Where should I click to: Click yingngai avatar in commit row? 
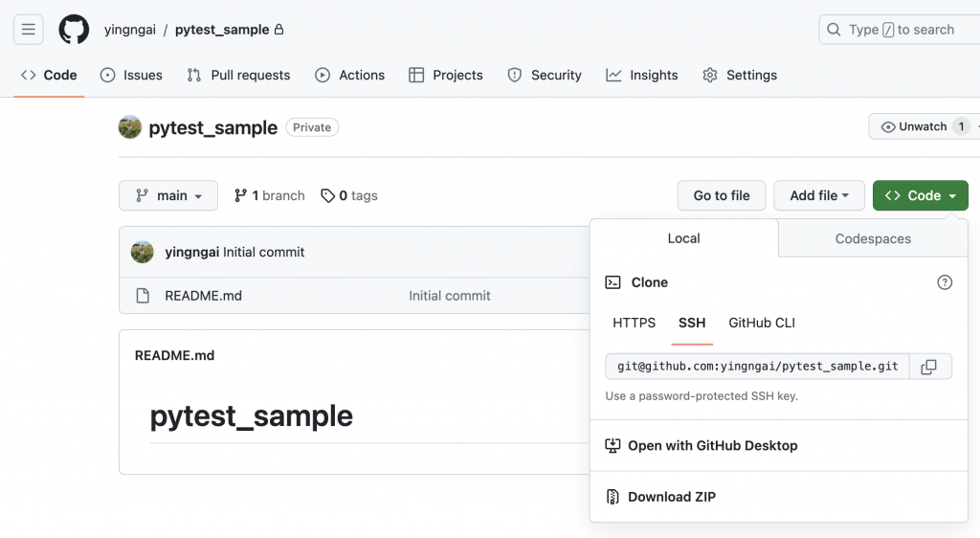click(143, 252)
